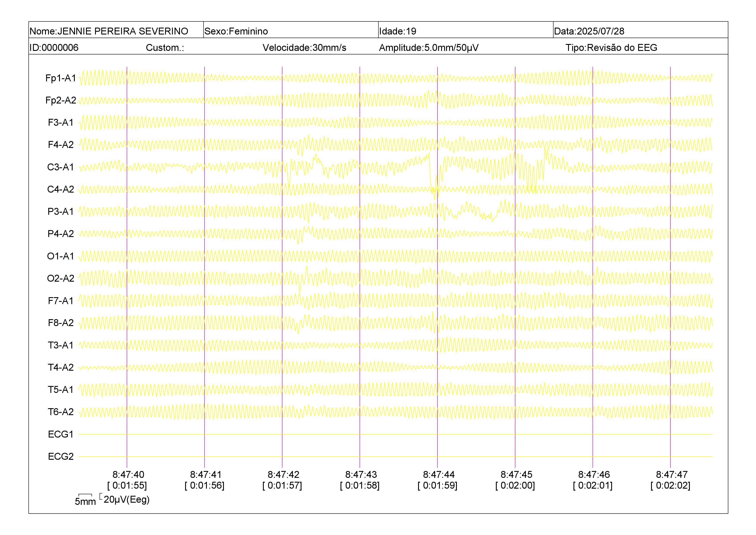Select the ECG1 channel label
756x535 pixels.
point(61,434)
